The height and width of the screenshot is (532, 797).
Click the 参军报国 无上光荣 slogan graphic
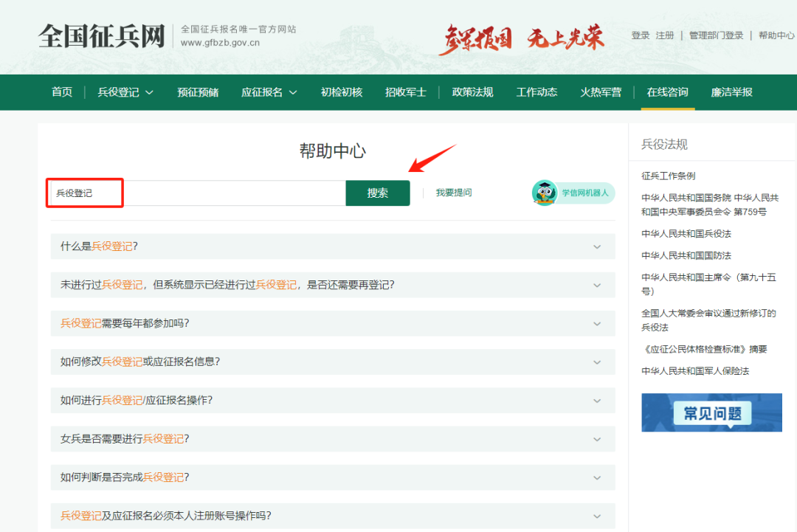(x=521, y=38)
